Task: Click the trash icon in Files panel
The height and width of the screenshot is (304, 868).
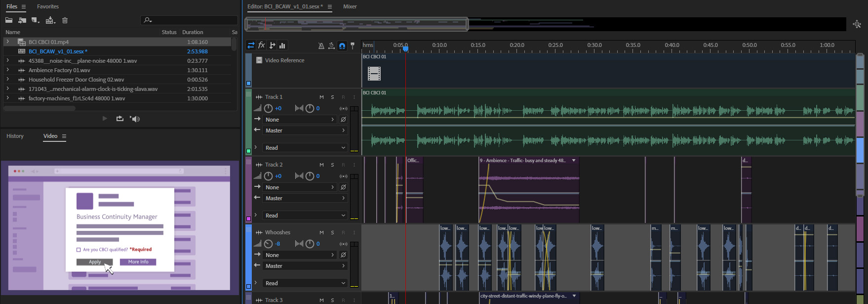Action: 65,20
